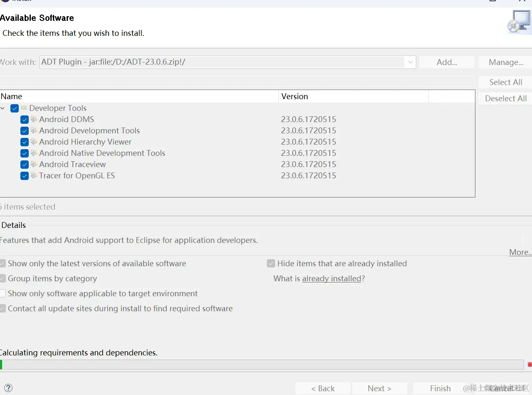The height and width of the screenshot is (395, 532).
Task: Select the Android DDMS row label
Action: (x=67, y=120)
